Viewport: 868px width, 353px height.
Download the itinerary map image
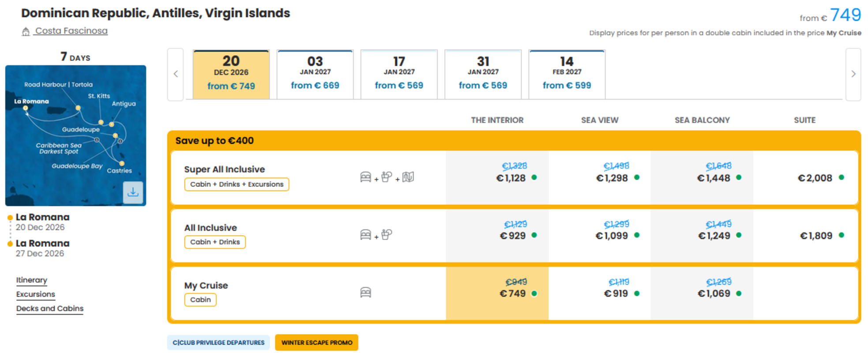[133, 192]
